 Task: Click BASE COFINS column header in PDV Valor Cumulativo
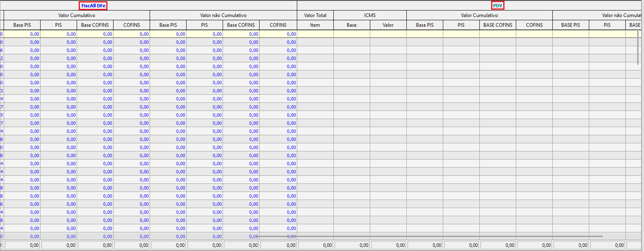pos(498,25)
